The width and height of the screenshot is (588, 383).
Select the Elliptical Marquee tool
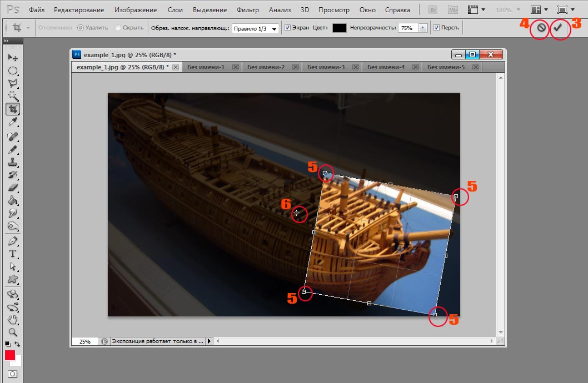[12, 70]
